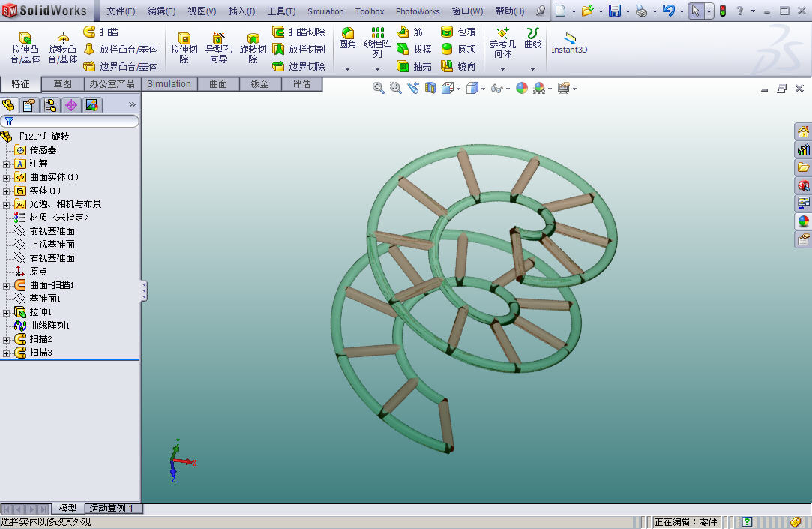Screen dimensions: 812x529
Task: Click the 镜向 mirror tool
Action: click(x=458, y=66)
